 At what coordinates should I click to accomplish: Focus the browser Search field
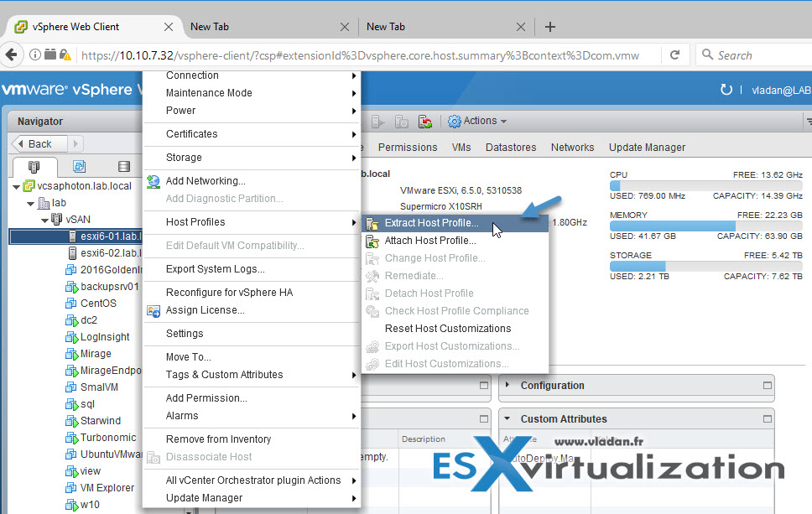click(x=756, y=55)
